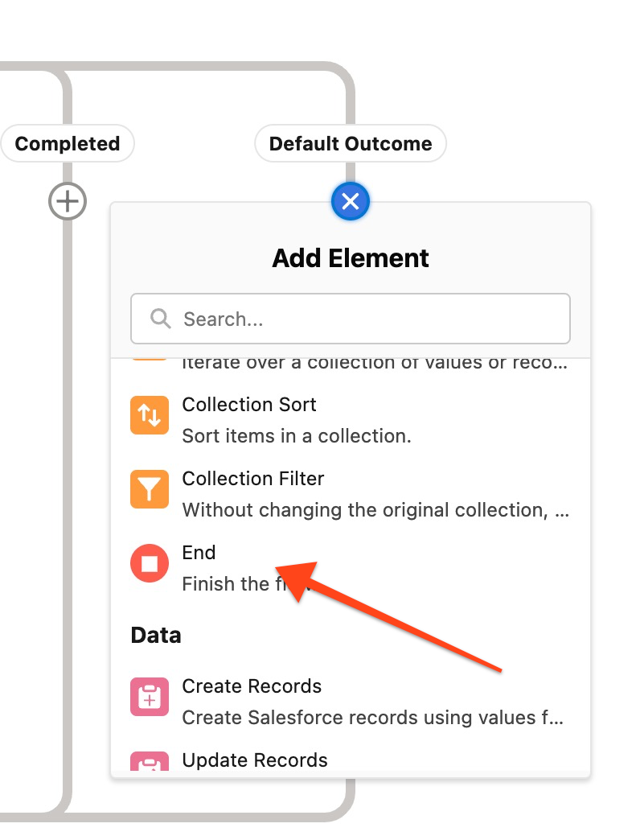
Task: Click the search magnifier icon
Action: pos(159,319)
